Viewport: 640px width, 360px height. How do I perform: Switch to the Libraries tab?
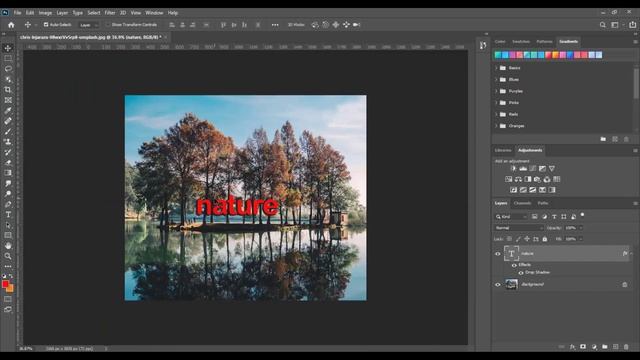click(x=503, y=151)
